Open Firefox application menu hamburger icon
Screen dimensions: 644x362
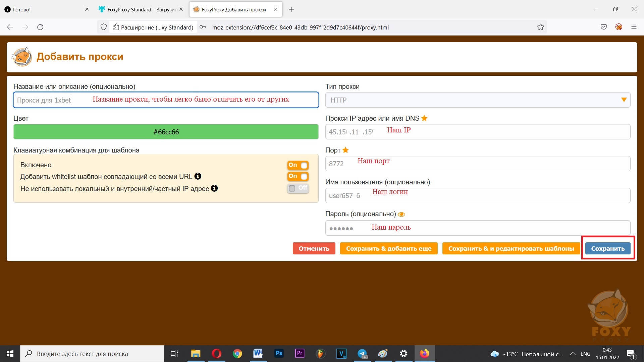pyautogui.click(x=634, y=27)
